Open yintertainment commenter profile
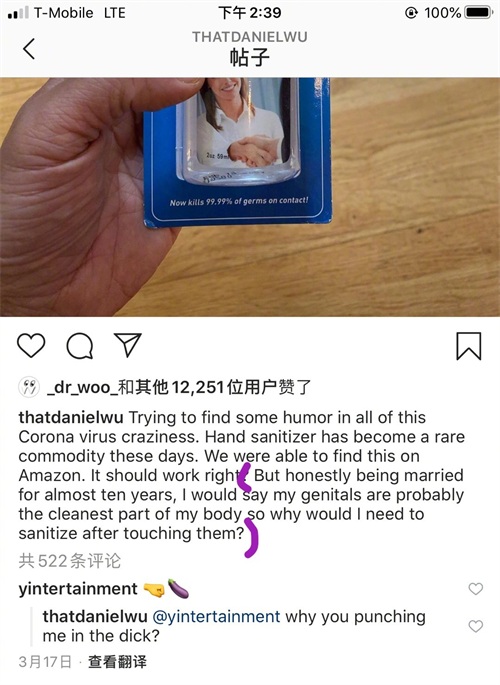The image size is (500, 685). [x=78, y=589]
